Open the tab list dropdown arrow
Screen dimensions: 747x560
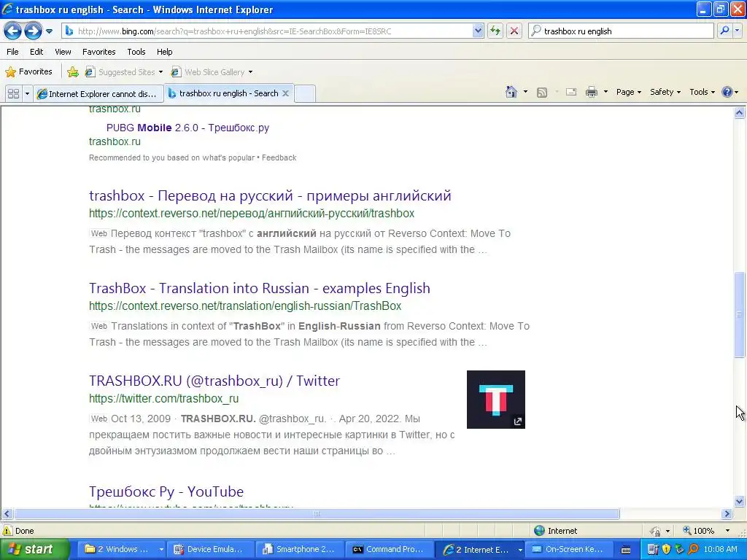click(x=27, y=94)
